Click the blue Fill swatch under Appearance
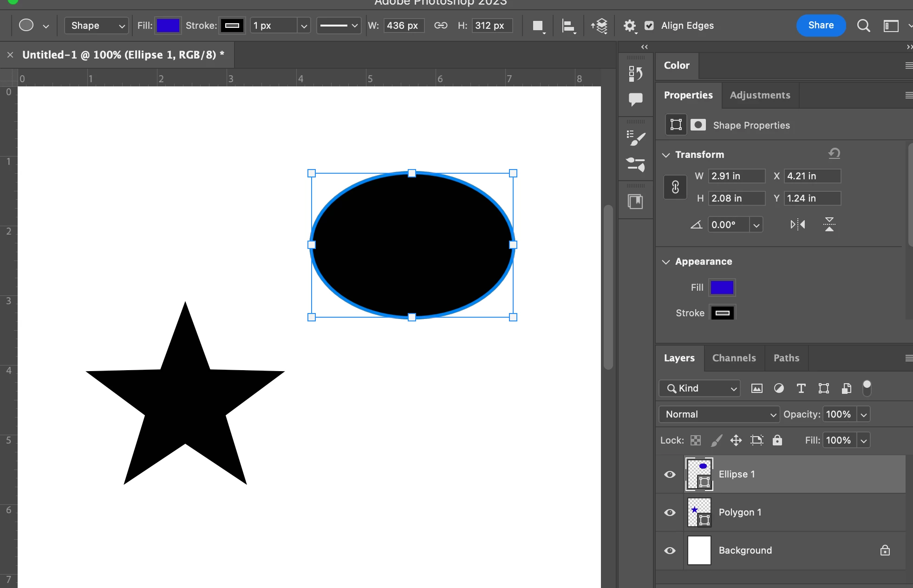Screen dimensions: 913x588 (x=722, y=287)
